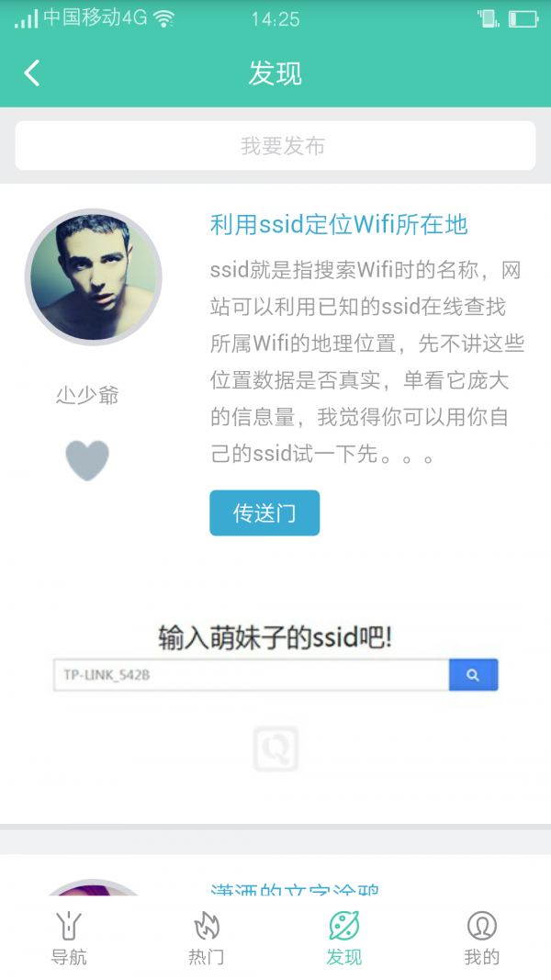Open the 导航 flashlight tab icon

(x=69, y=926)
